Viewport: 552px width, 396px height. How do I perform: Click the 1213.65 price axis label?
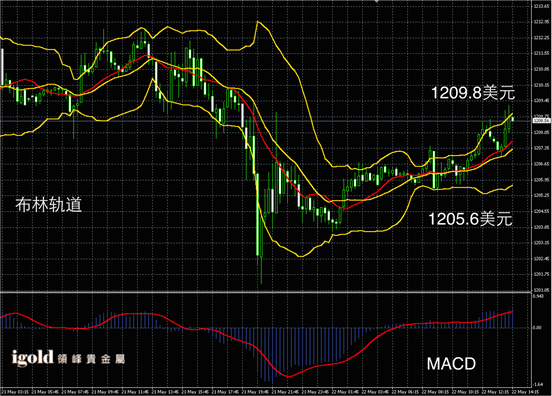click(541, 6)
